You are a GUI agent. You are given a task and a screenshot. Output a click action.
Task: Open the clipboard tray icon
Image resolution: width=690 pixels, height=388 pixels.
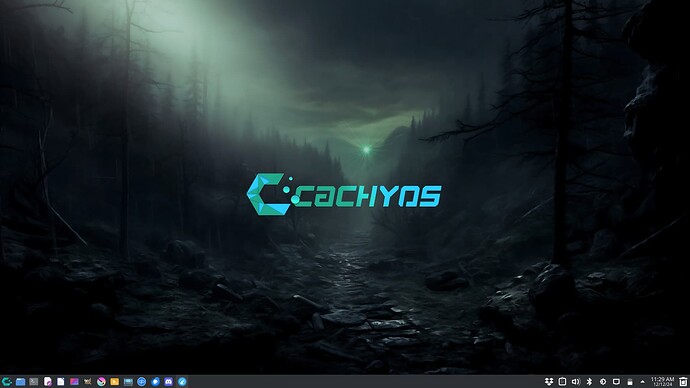(562, 381)
